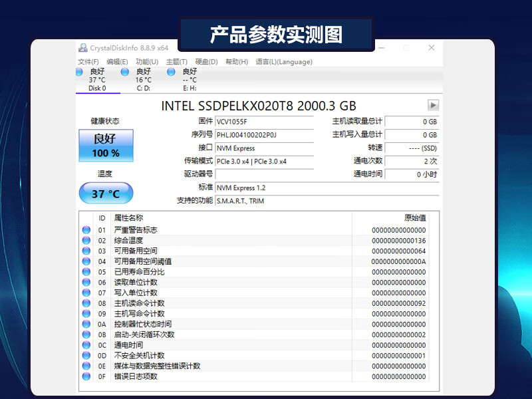Click the serial number field PHLJ004100202P0J
The height and width of the screenshot is (399, 532).
click(x=264, y=135)
